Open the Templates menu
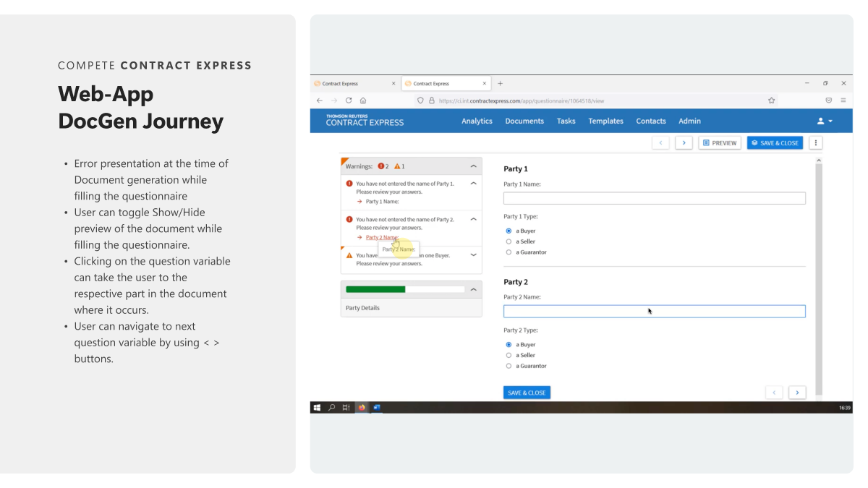Screen dimensions: 868x488 pyautogui.click(x=605, y=121)
